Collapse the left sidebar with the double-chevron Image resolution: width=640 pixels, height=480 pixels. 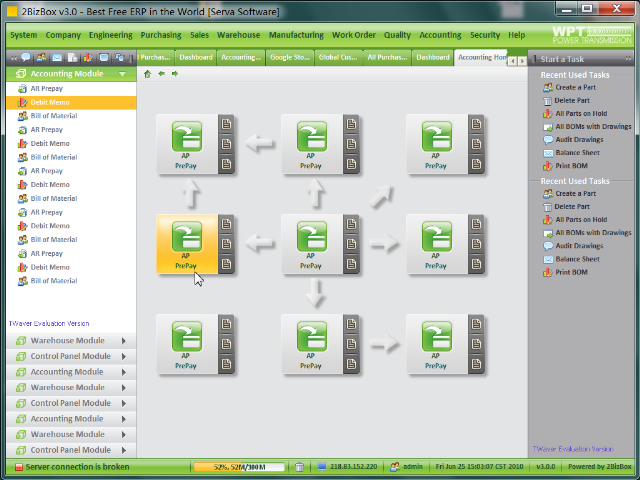[13, 58]
